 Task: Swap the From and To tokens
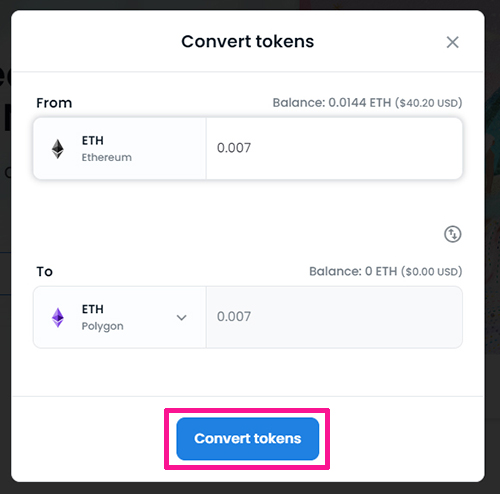(x=453, y=234)
